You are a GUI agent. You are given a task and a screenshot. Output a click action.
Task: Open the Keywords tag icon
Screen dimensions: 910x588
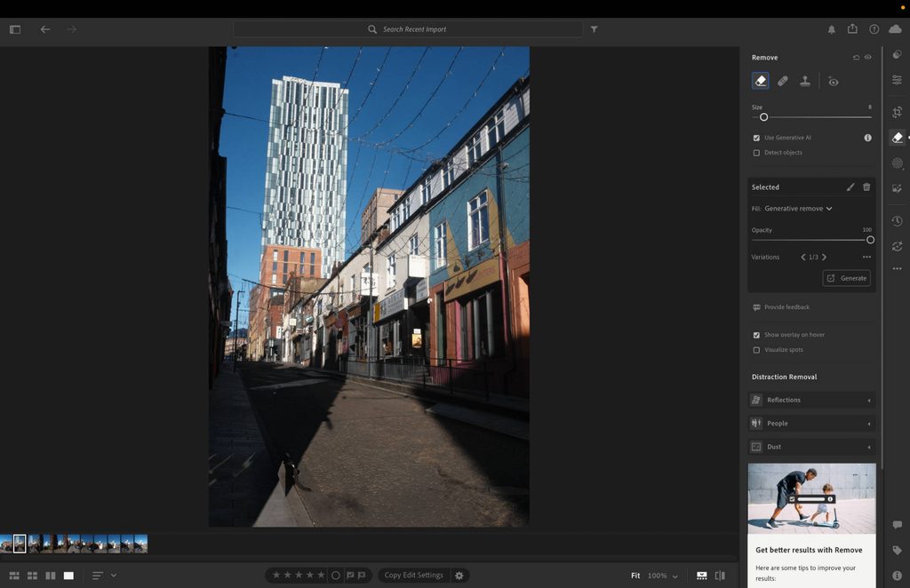[x=898, y=551]
